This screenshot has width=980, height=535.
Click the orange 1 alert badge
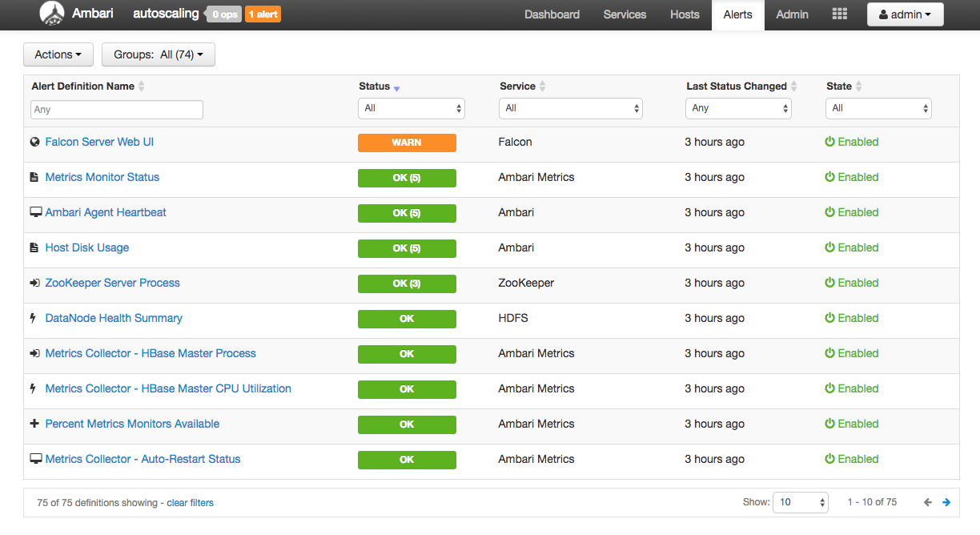263,14
